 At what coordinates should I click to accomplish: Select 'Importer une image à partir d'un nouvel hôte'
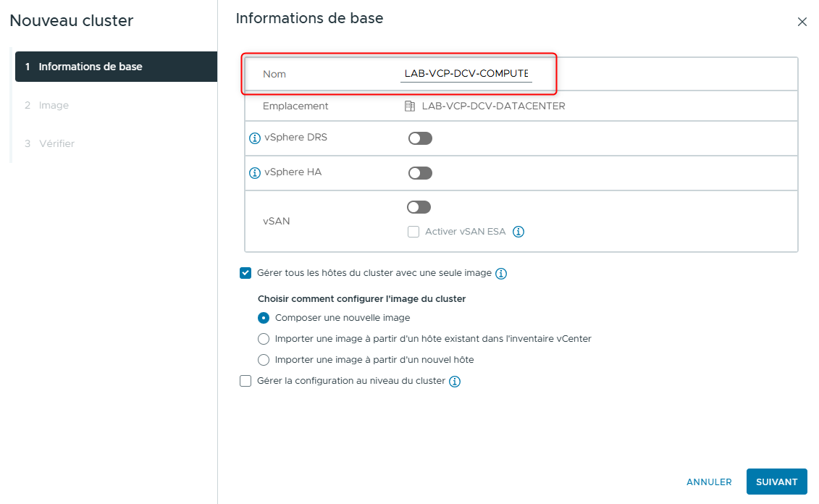[x=263, y=359]
